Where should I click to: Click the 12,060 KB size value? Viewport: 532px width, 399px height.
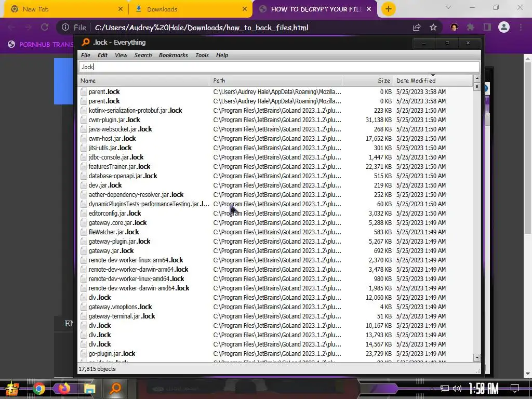[x=379, y=297]
